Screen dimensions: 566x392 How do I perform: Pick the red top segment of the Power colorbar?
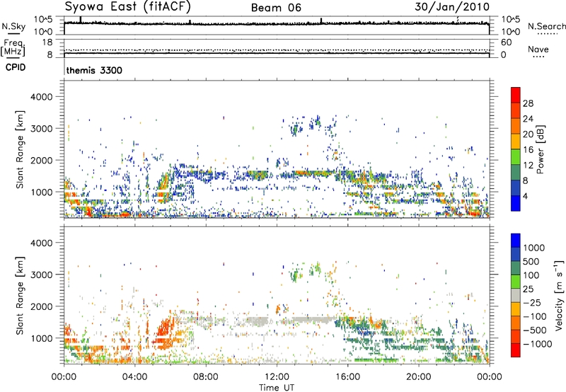[x=516, y=95]
